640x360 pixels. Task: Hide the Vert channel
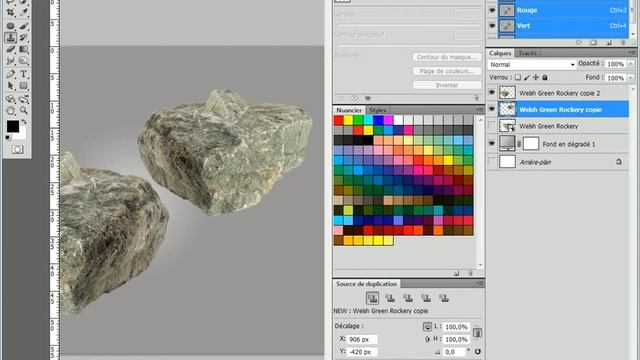[492, 25]
